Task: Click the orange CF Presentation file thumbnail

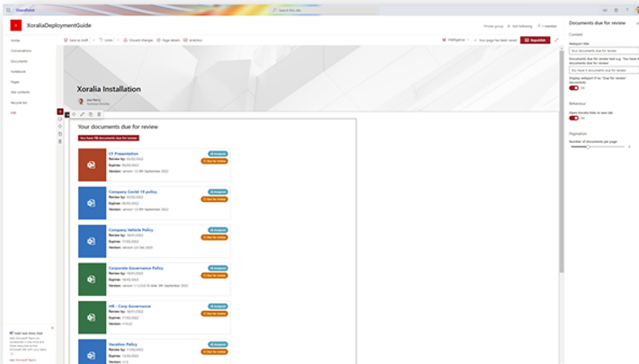Action: [92, 164]
